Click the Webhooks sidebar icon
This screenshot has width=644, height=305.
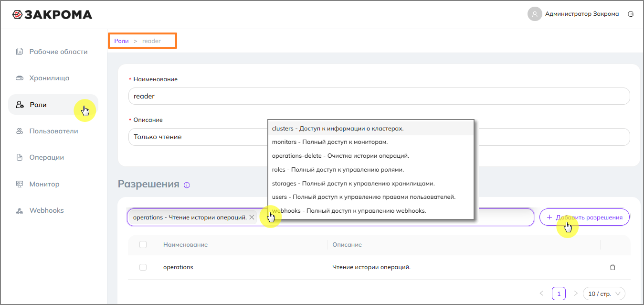click(20, 210)
